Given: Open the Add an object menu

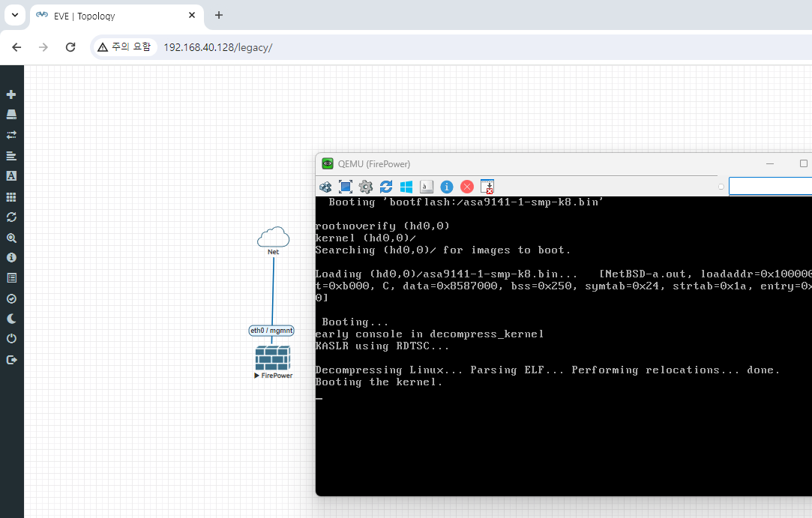Looking at the screenshot, I should pyautogui.click(x=11, y=94).
